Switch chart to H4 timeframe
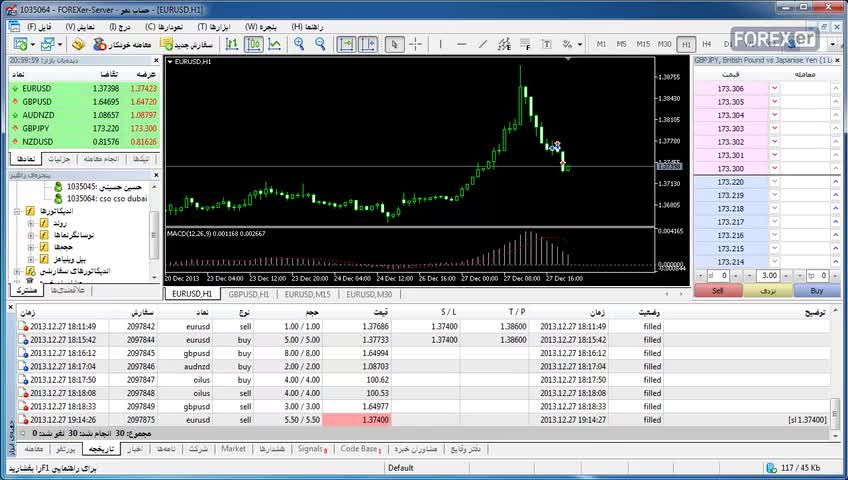Viewport: 848px width, 480px height. click(706, 44)
